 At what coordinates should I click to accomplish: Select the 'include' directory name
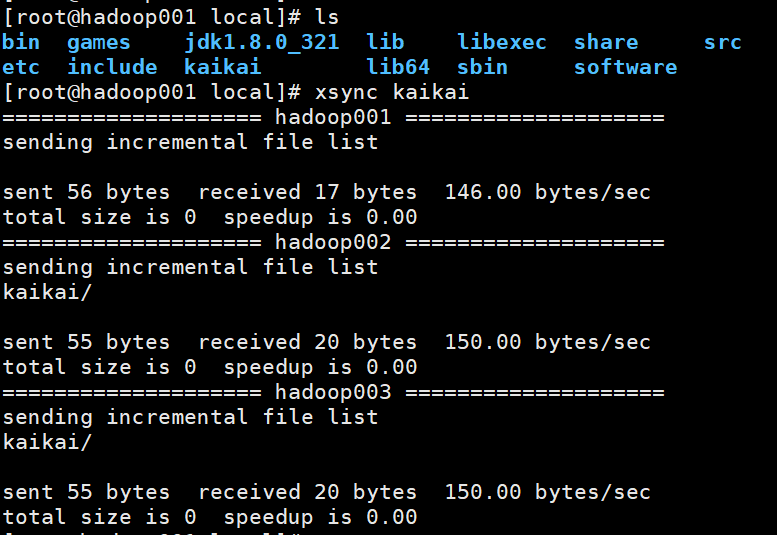click(x=112, y=67)
